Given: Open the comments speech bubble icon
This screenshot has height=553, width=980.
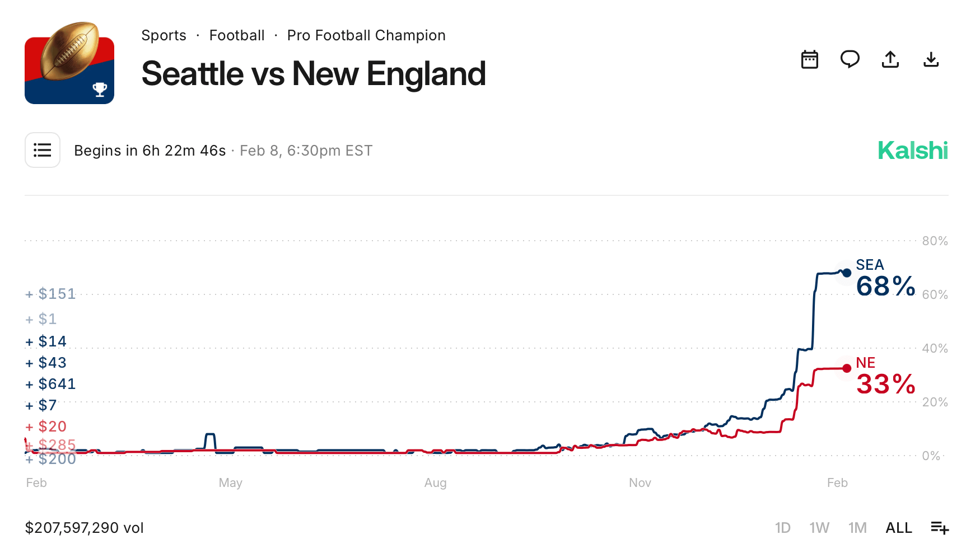Looking at the screenshot, I should pyautogui.click(x=850, y=60).
